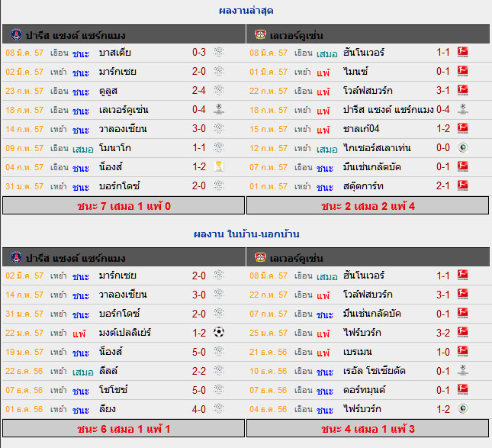The height and width of the screenshot is (448, 492).
Task: Click the date 21 ธ.ค. 56
Action: click(x=269, y=352)
